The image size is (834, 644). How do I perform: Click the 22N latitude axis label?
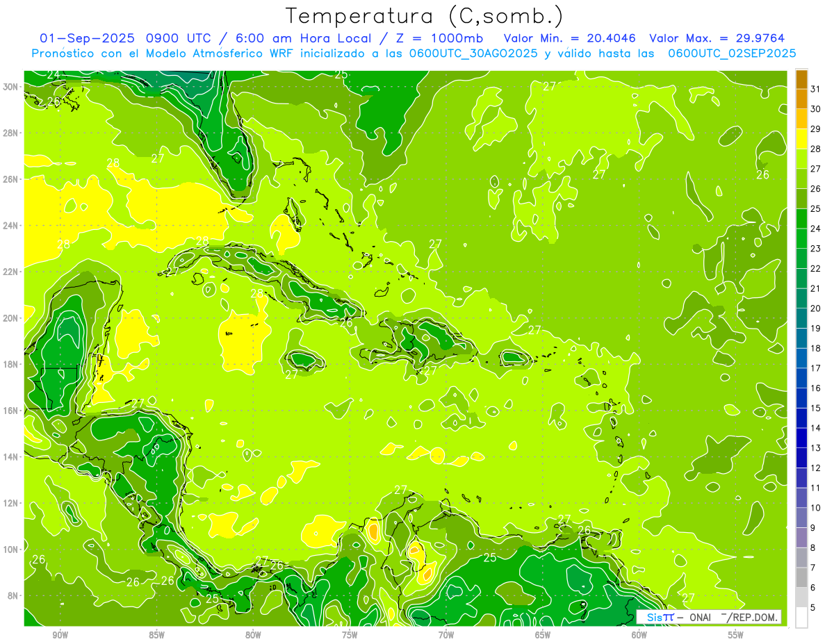[11, 272]
